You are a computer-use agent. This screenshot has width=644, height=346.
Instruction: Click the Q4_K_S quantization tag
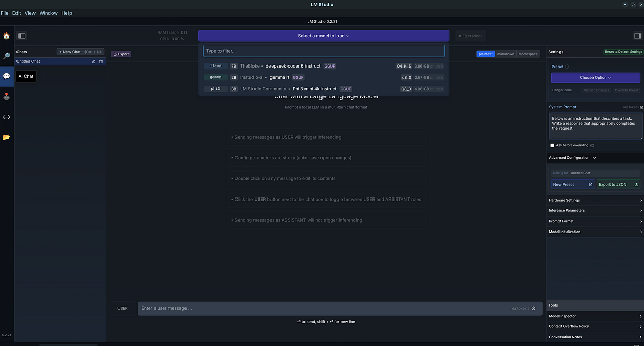pyautogui.click(x=403, y=66)
